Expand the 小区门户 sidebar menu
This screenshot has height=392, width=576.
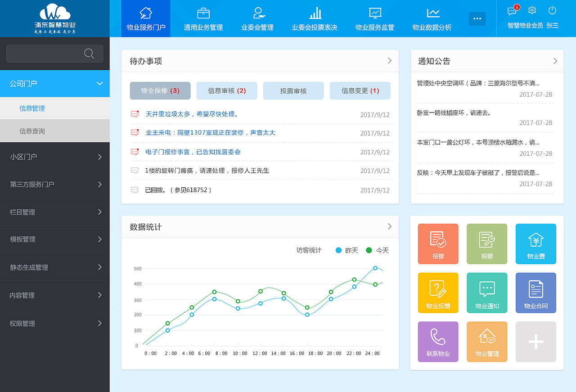55,157
